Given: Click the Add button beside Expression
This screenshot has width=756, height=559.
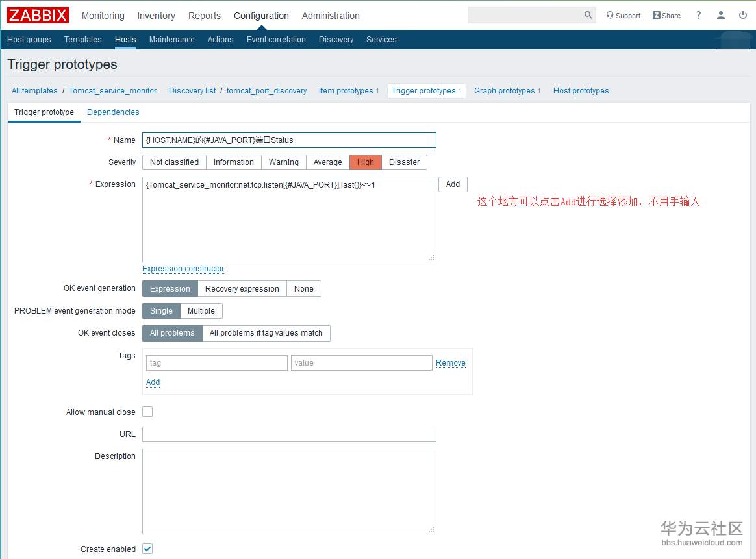Looking at the screenshot, I should tap(453, 184).
